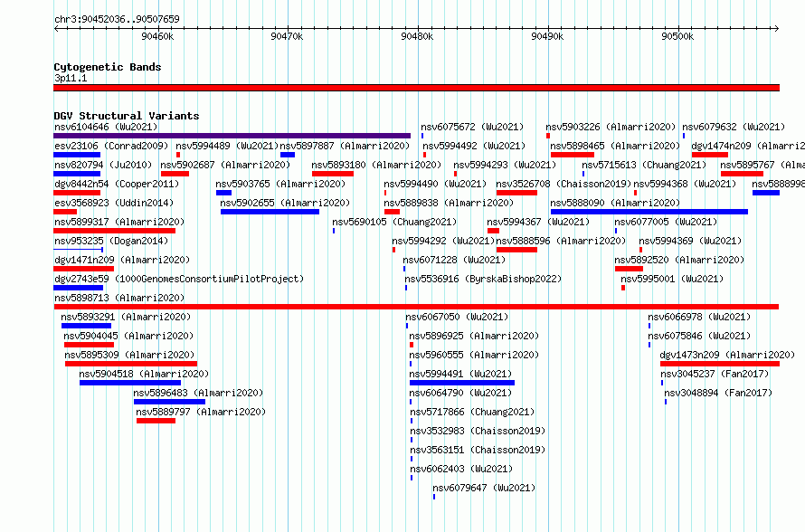The image size is (805, 532).
Task: Click dgv2743e59 1000GenomesConsortiumPilotProject label
Action: pyautogui.click(x=179, y=279)
